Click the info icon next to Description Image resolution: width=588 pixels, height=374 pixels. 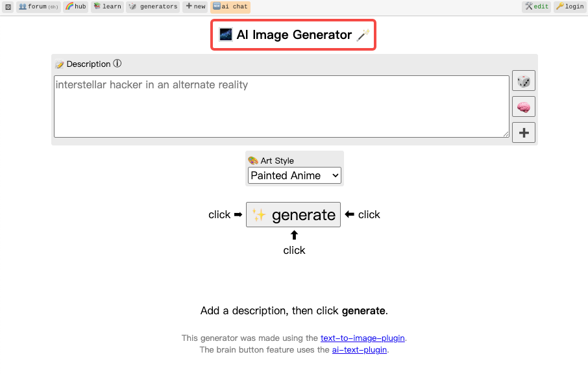click(117, 64)
